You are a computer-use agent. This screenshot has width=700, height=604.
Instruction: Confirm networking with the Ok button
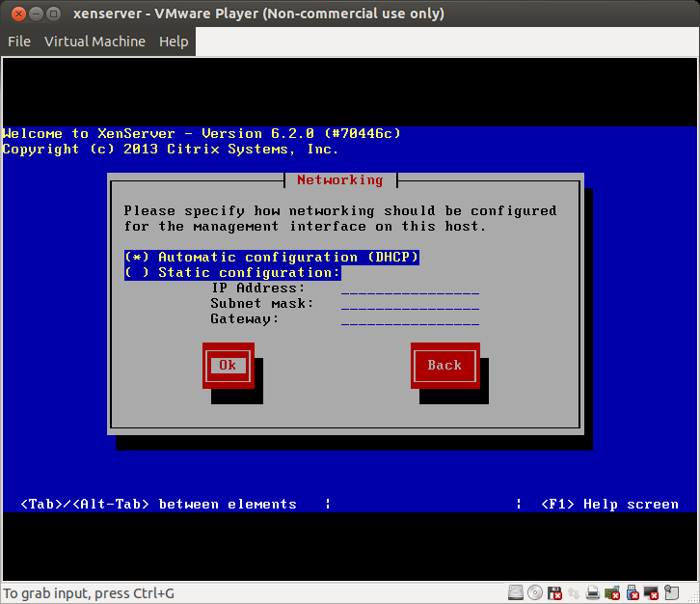229,366
